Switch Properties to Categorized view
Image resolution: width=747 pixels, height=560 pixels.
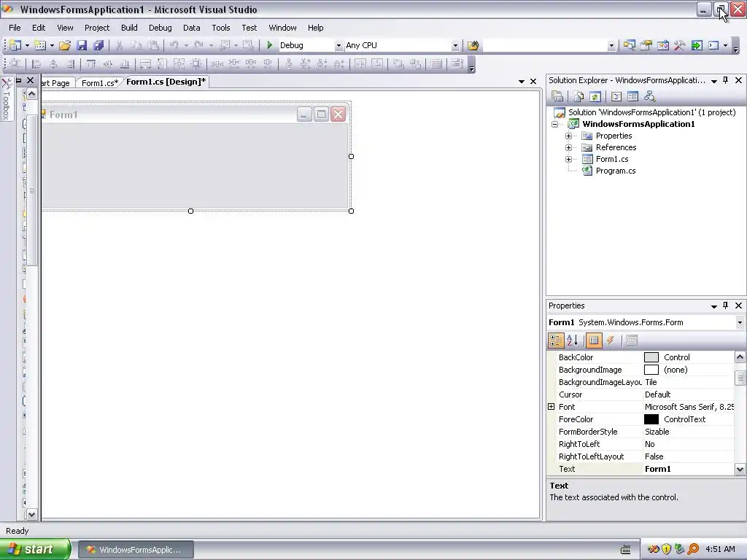pos(556,340)
